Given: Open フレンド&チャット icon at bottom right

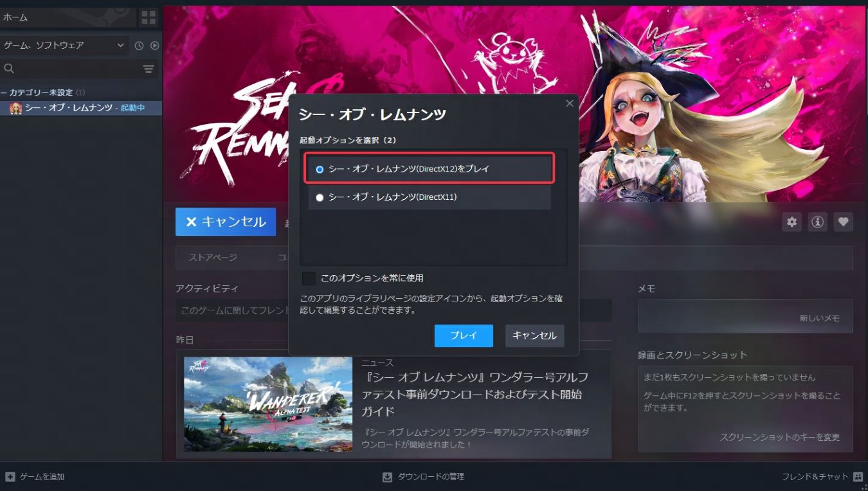Looking at the screenshot, I should [x=858, y=477].
